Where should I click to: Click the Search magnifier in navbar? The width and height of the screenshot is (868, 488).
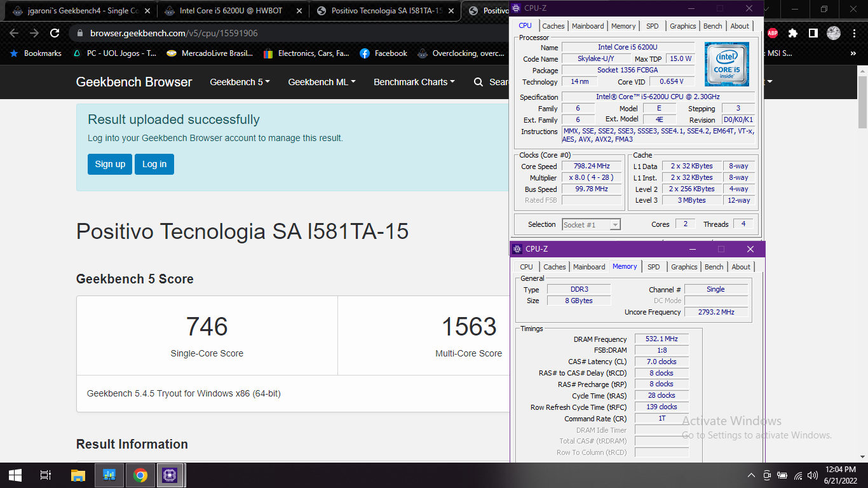pyautogui.click(x=478, y=82)
